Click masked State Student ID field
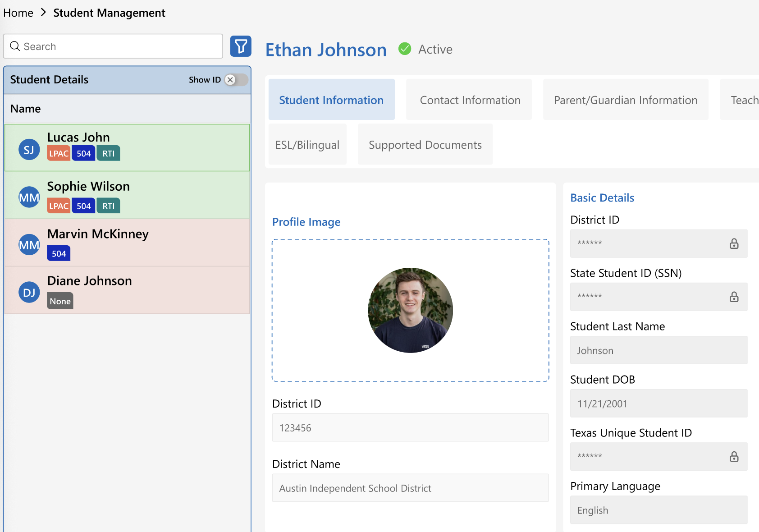The image size is (759, 532). click(x=658, y=297)
